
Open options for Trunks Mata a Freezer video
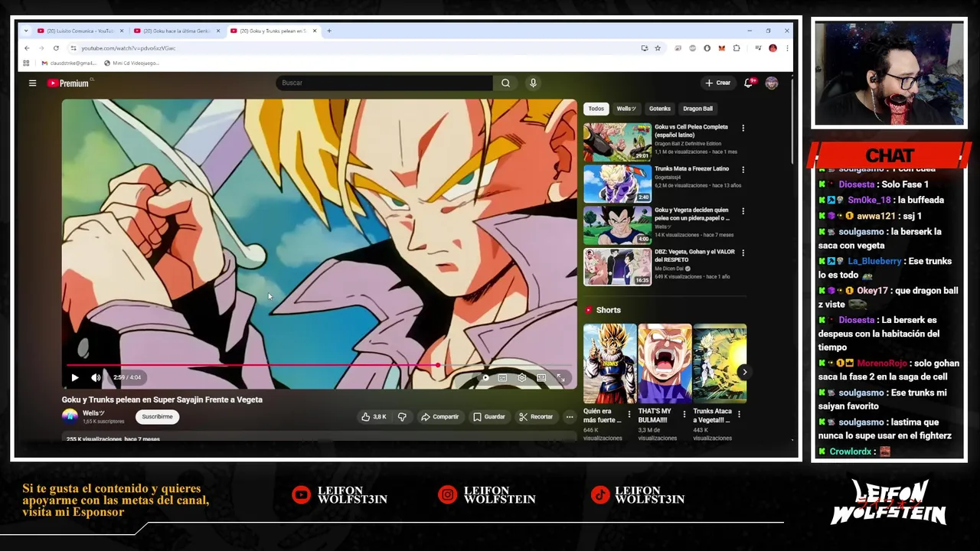(743, 170)
